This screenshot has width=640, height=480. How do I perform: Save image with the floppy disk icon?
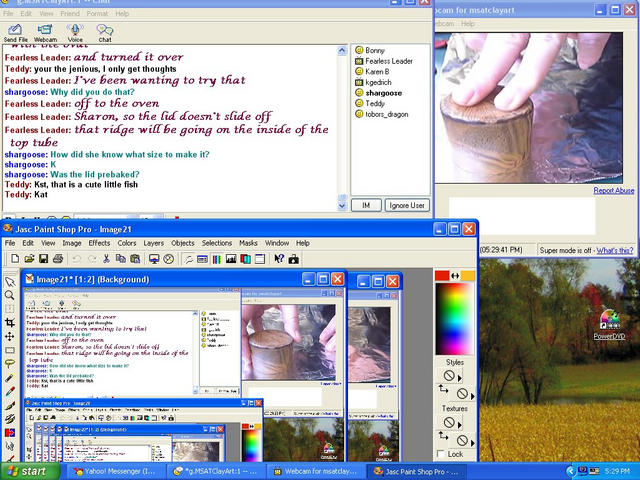[43, 259]
